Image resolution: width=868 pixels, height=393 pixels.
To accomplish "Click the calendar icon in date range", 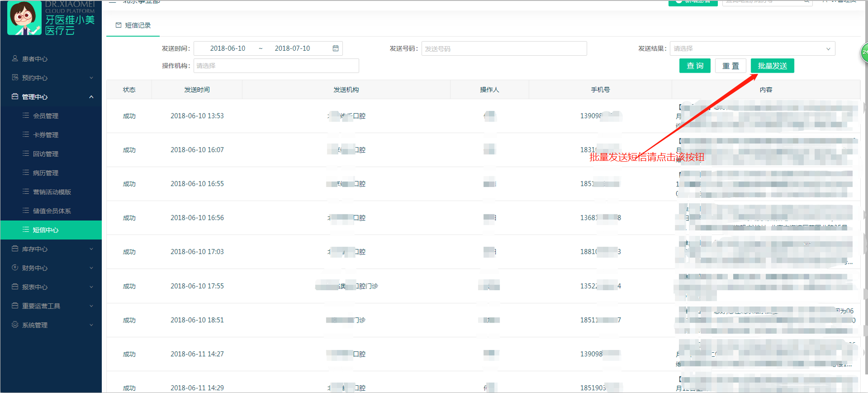I will (336, 48).
